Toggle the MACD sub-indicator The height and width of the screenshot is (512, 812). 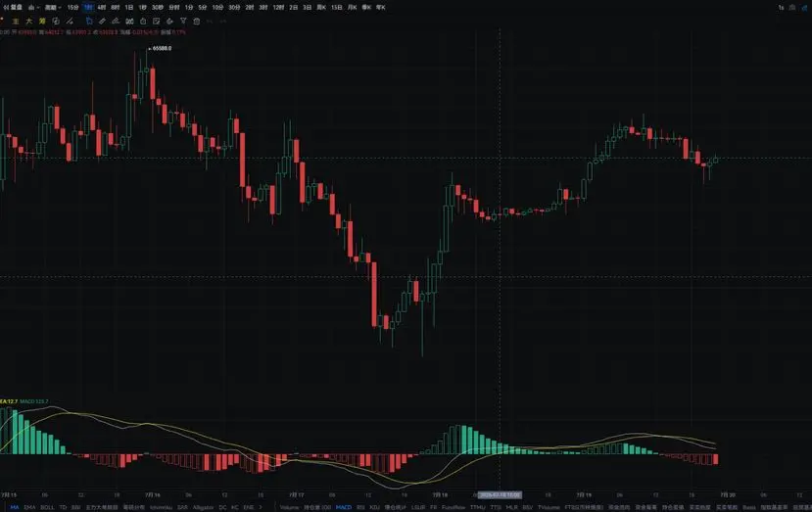344,507
